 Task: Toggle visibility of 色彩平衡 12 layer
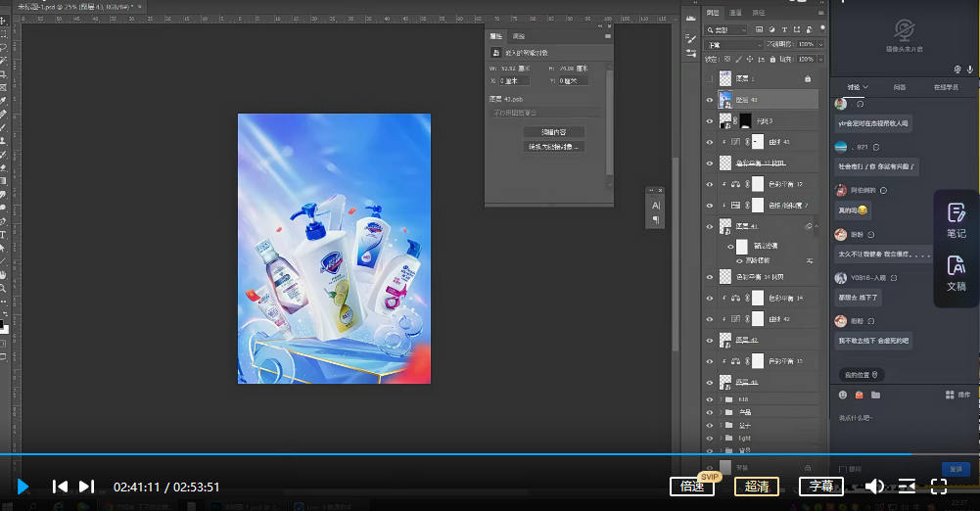pyautogui.click(x=711, y=184)
